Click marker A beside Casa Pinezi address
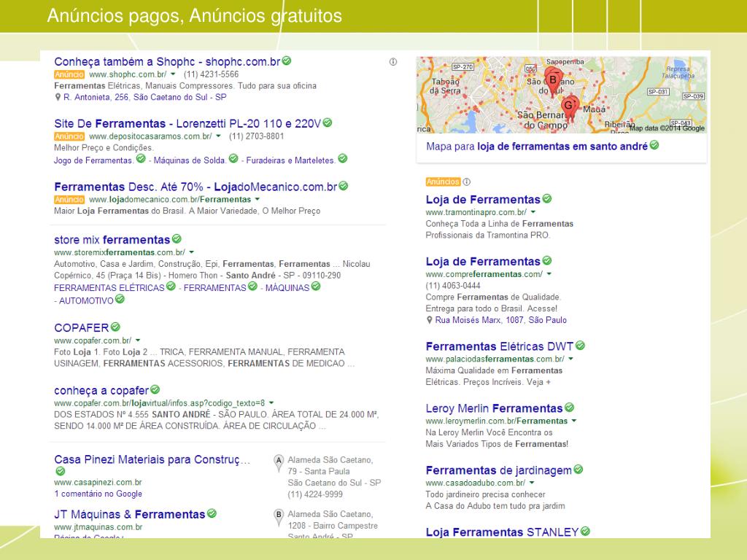This screenshot has height=560, width=747. click(x=279, y=463)
